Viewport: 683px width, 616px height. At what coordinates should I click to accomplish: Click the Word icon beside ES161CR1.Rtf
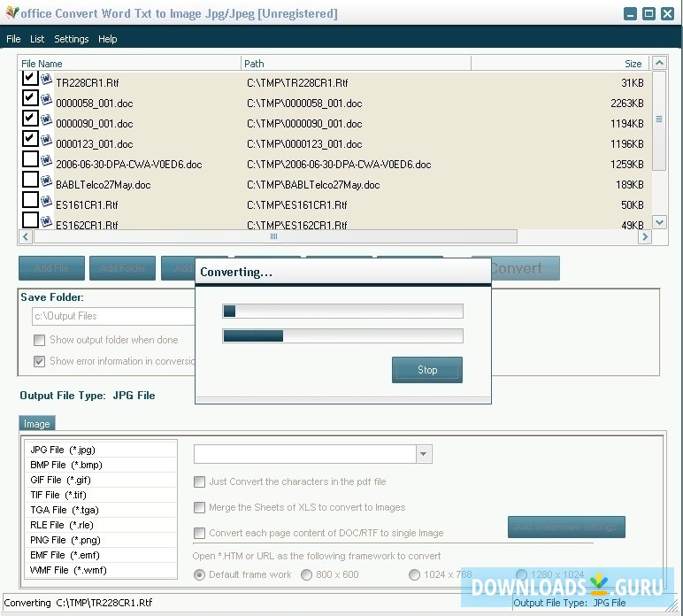(46, 201)
